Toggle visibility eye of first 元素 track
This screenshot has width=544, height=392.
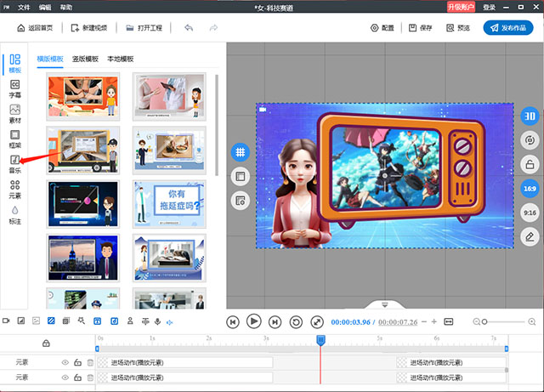pos(65,362)
